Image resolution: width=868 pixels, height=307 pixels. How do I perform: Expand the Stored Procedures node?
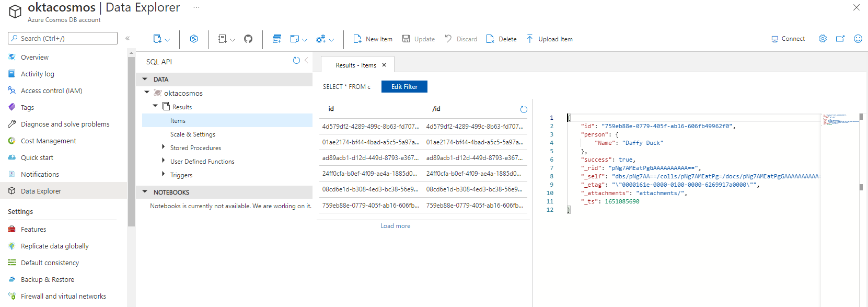click(164, 147)
